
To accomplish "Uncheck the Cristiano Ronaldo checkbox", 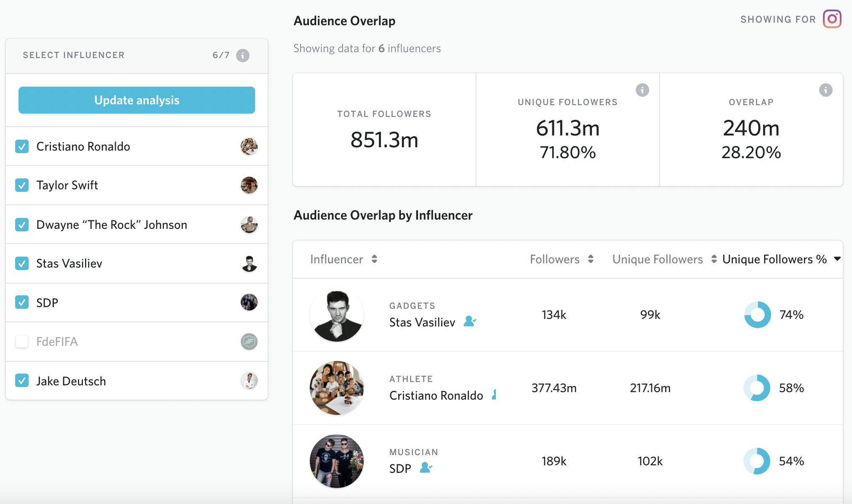I will [22, 146].
